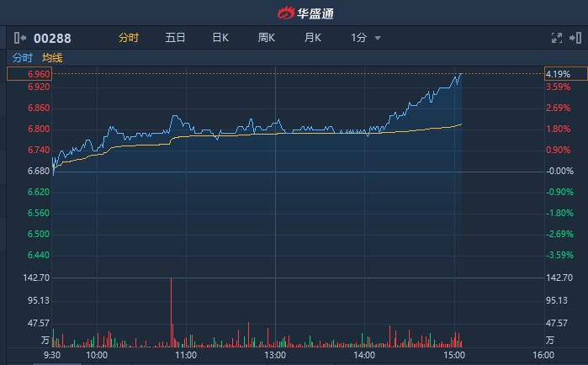The width and height of the screenshot is (588, 365).
Task: Click the 13:00 time axis marker
Action: (x=275, y=355)
